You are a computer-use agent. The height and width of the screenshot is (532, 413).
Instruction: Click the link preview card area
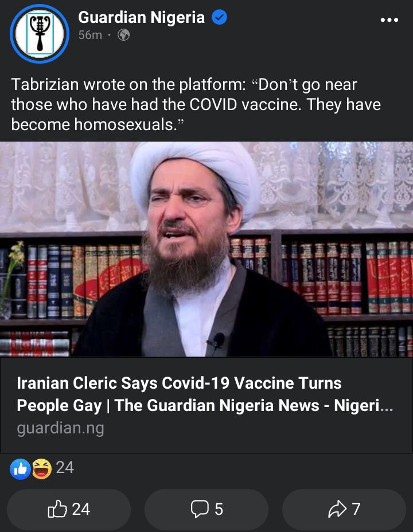[206, 405]
